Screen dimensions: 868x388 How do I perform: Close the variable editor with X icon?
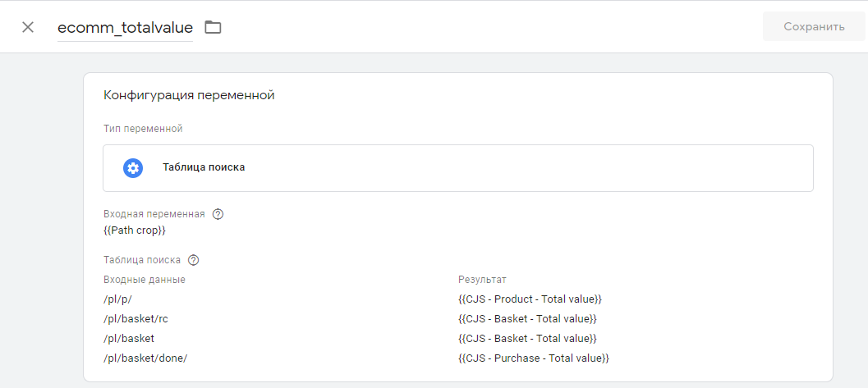point(28,27)
